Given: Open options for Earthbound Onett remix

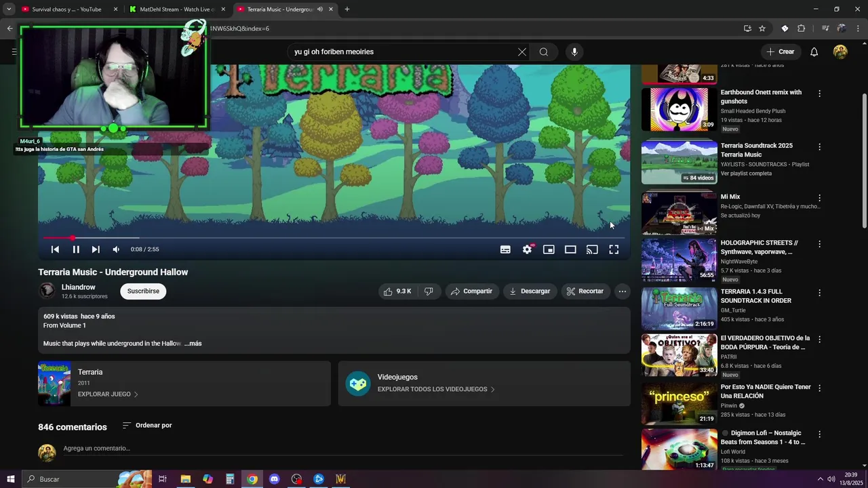Looking at the screenshot, I should click(x=819, y=94).
